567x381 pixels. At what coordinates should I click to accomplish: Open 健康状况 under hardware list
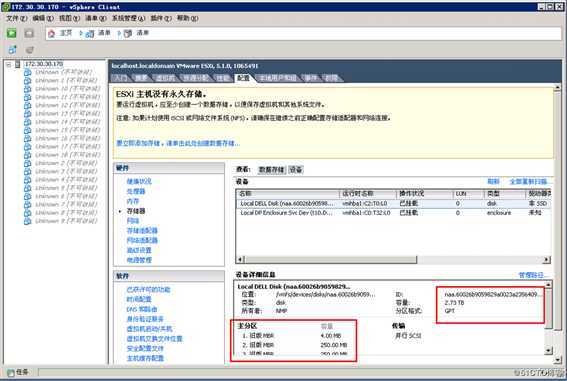click(x=139, y=181)
